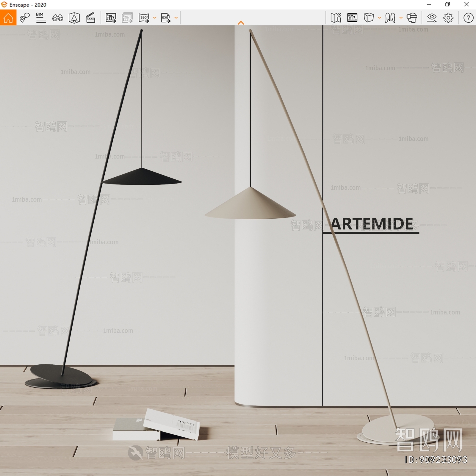The height and width of the screenshot is (476, 476).
Task: Click the ARTEMIDE wall text in viewport
Action: [372, 224]
